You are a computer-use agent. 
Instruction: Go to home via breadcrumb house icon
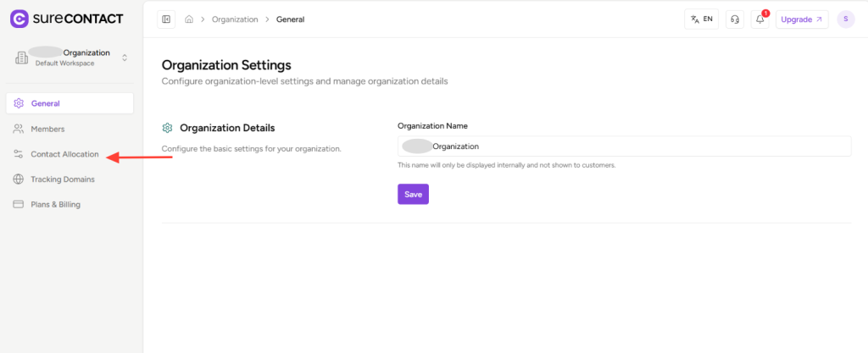189,19
